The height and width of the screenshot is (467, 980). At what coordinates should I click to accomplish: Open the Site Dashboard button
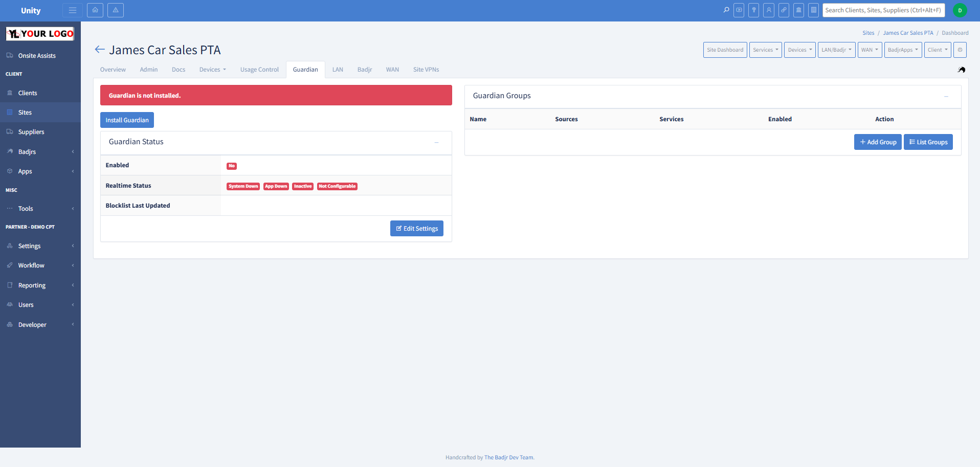(x=725, y=50)
